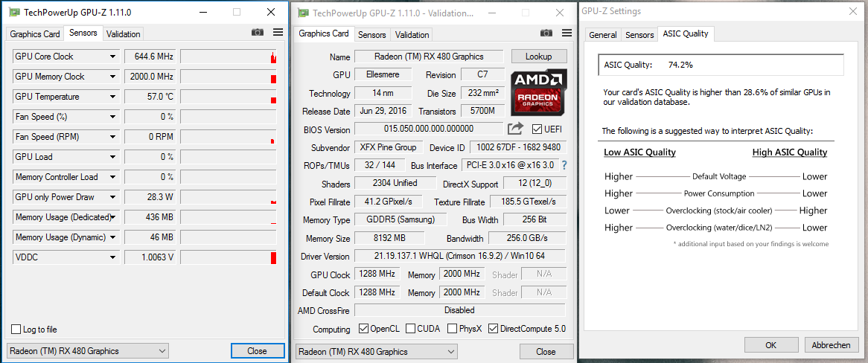Screen dimensions: 868x363
Task: Select Sensors tab in middle GPU-Z window
Action: click(x=371, y=34)
